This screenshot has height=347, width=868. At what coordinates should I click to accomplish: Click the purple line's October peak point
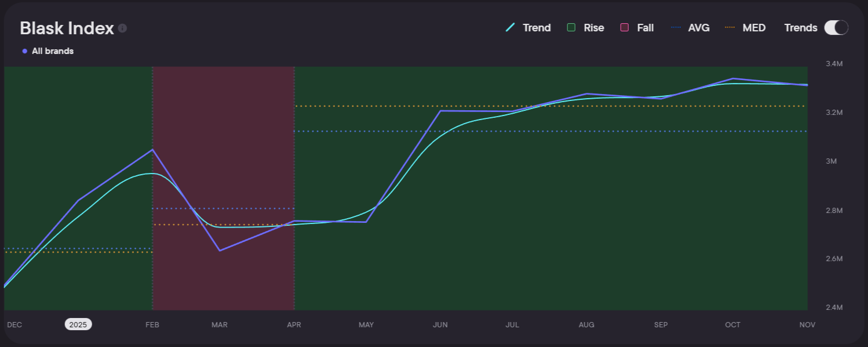[733, 78]
